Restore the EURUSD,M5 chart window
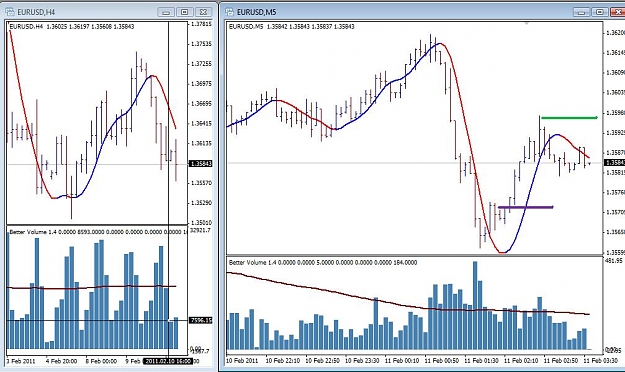This screenshot has height=372, width=625. tap(599, 12)
